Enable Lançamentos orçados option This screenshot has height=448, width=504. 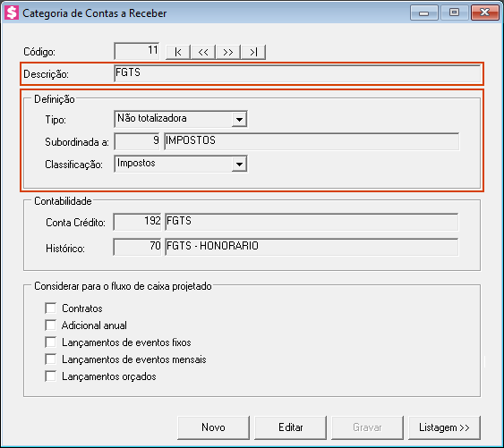click(51, 376)
